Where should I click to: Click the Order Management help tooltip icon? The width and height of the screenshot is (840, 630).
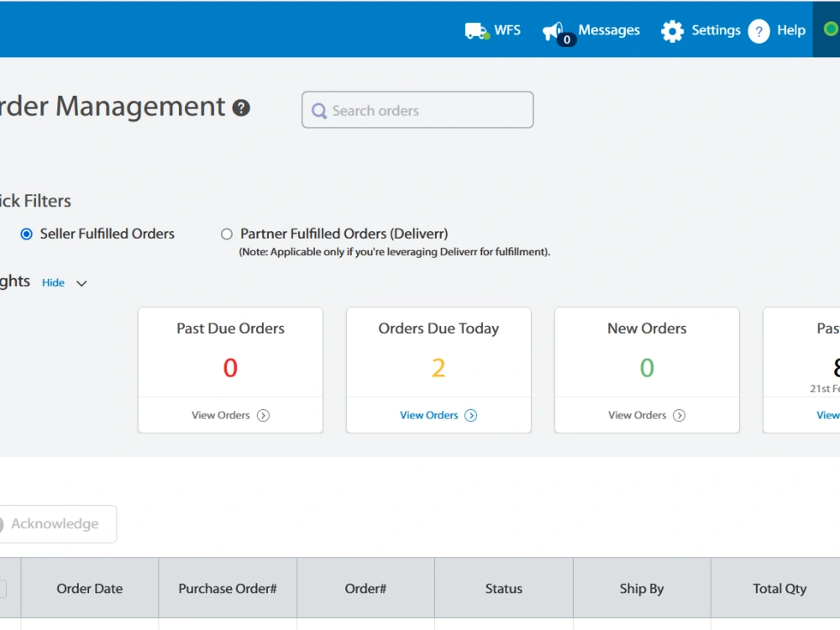click(x=241, y=108)
